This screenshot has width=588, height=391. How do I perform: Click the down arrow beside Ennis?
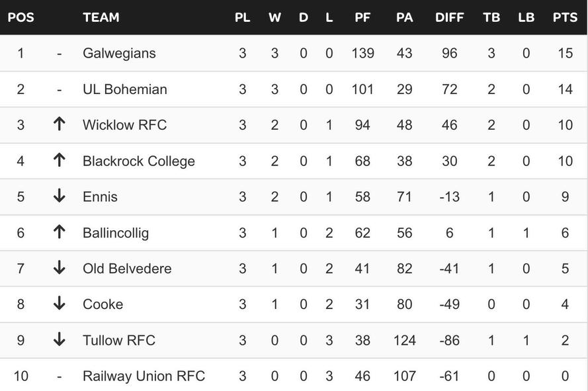[x=60, y=196]
